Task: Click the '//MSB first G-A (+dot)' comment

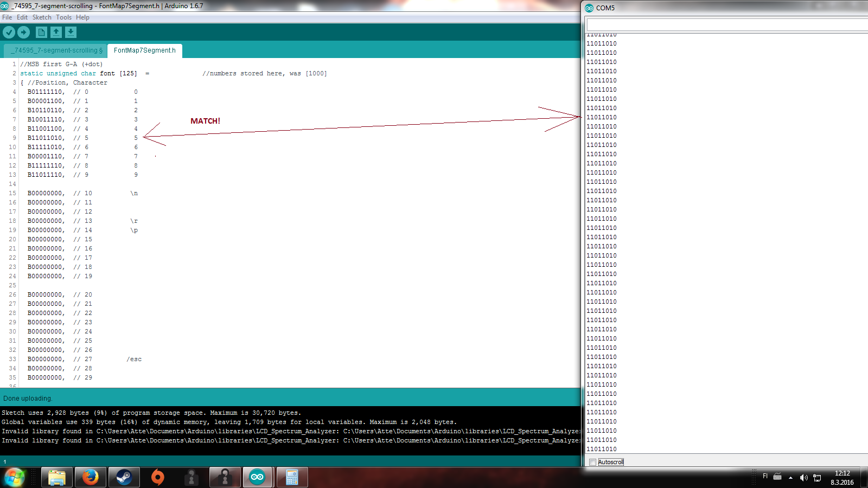Action: tap(61, 64)
